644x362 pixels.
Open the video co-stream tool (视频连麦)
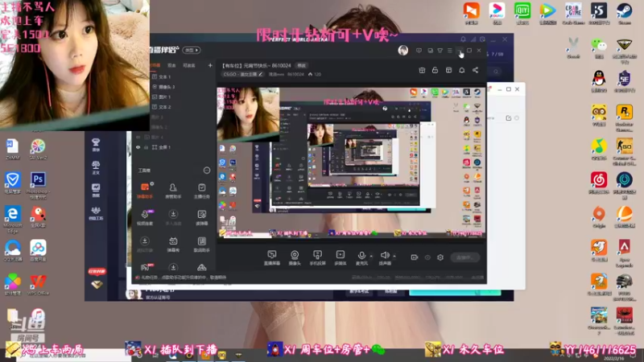[x=145, y=217]
